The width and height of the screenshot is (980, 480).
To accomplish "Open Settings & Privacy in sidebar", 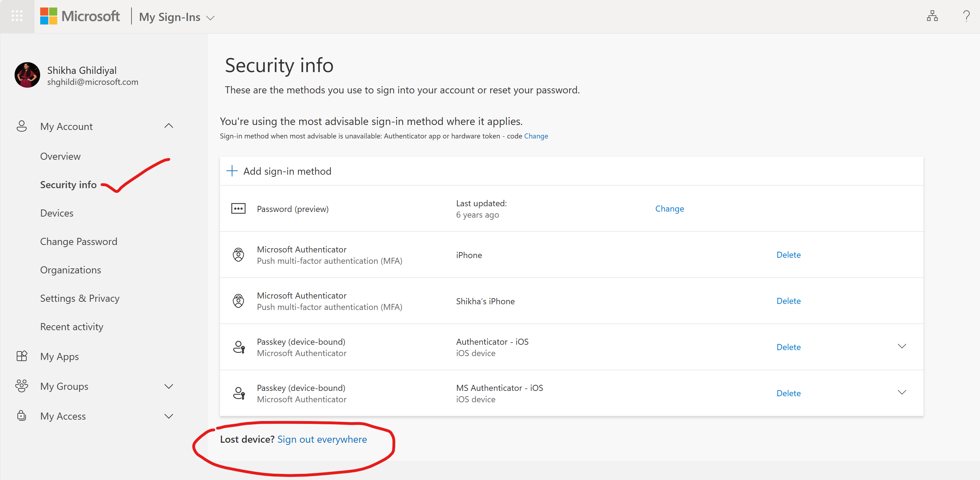I will (80, 298).
